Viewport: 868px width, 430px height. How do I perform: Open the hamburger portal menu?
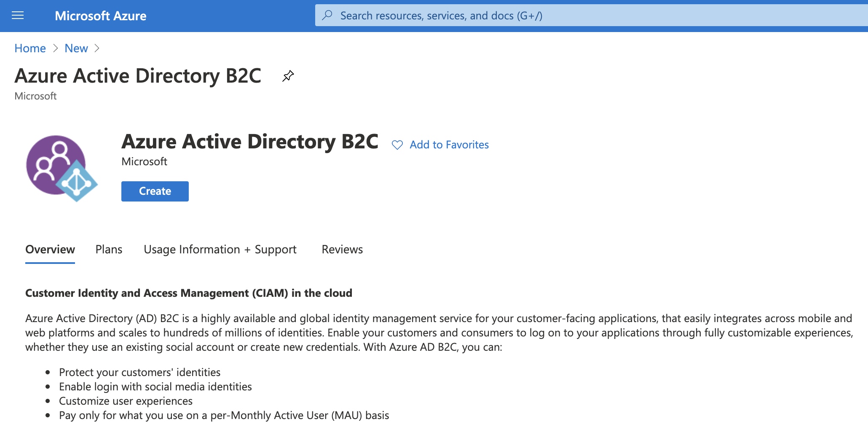18,16
